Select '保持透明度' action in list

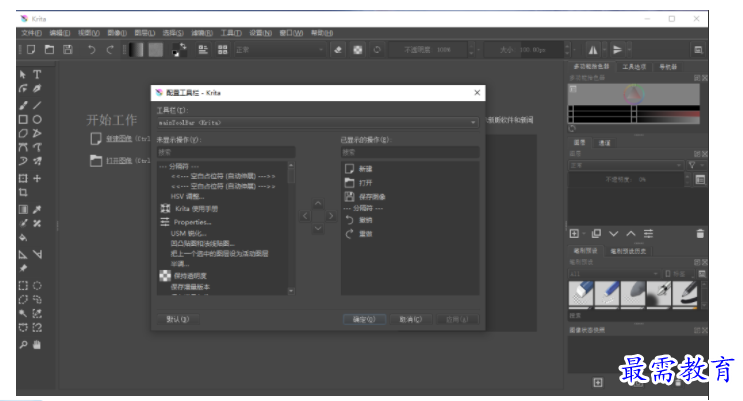(x=190, y=276)
